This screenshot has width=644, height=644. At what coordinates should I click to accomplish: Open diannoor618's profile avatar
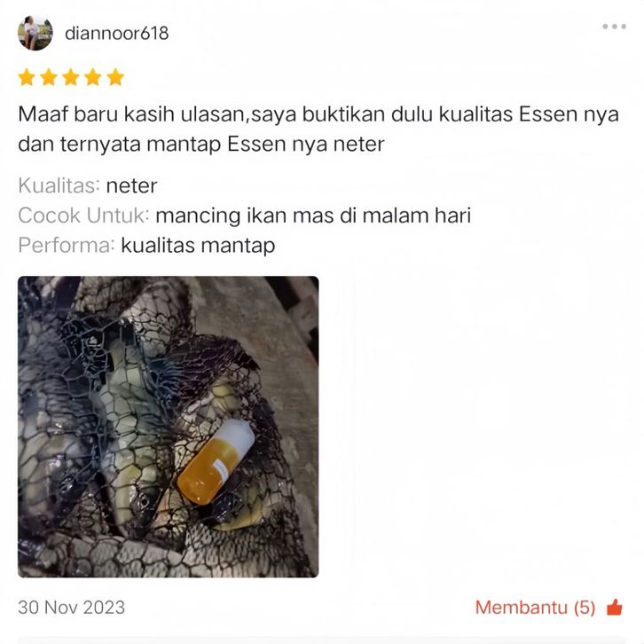point(35,33)
